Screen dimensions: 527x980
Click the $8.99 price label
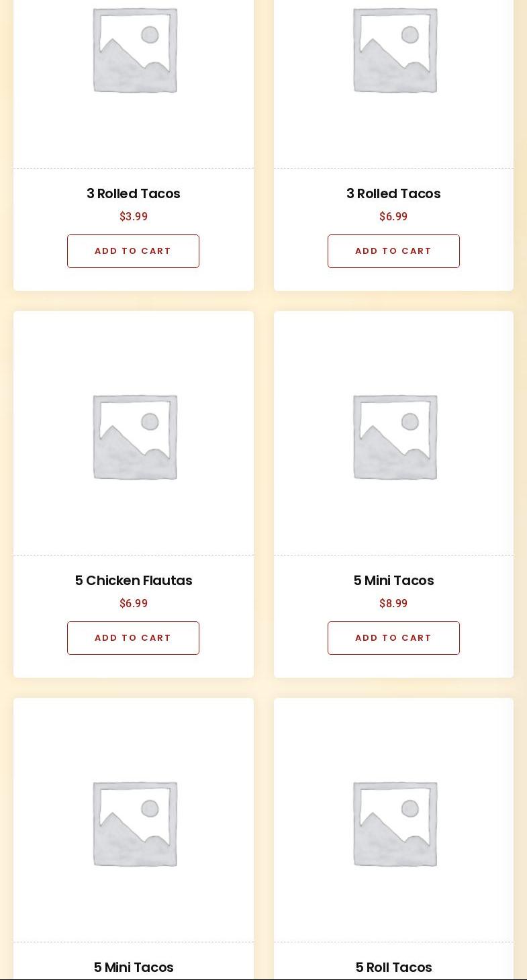click(x=393, y=603)
